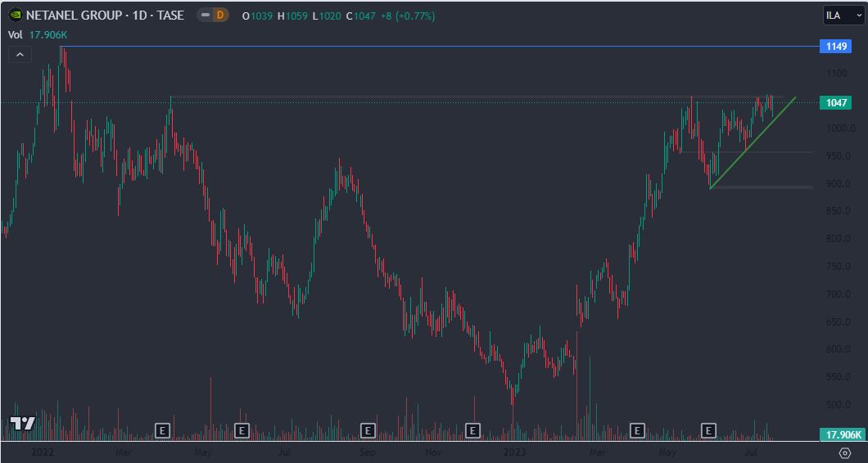Image resolution: width=868 pixels, height=463 pixels.
Task: Click the 2022 label on the time axis
Action: (43, 452)
